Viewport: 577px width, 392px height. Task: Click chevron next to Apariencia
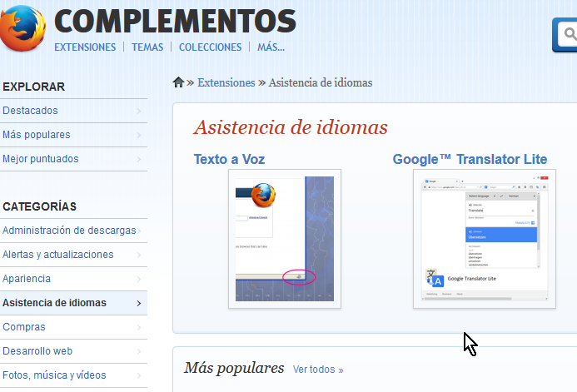(139, 279)
